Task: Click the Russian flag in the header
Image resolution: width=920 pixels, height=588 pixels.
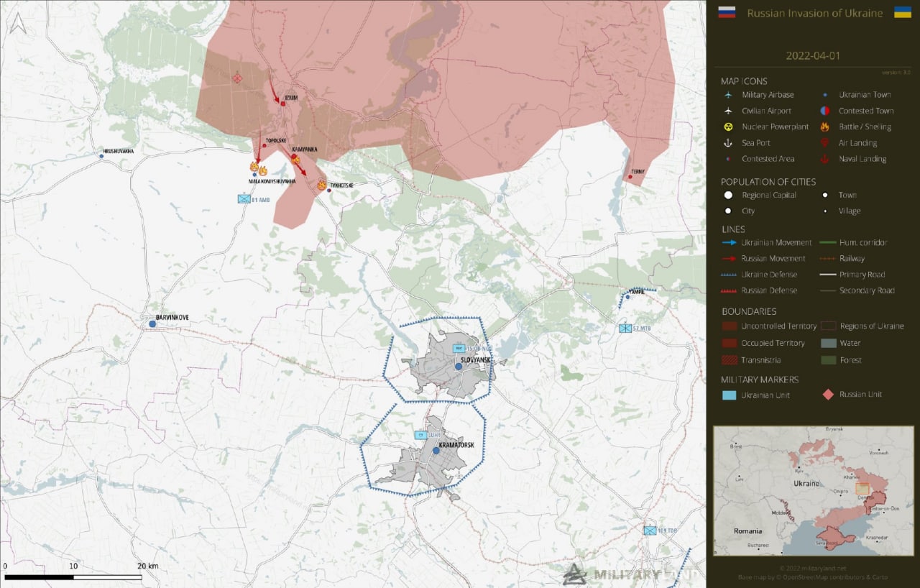Action: click(727, 13)
